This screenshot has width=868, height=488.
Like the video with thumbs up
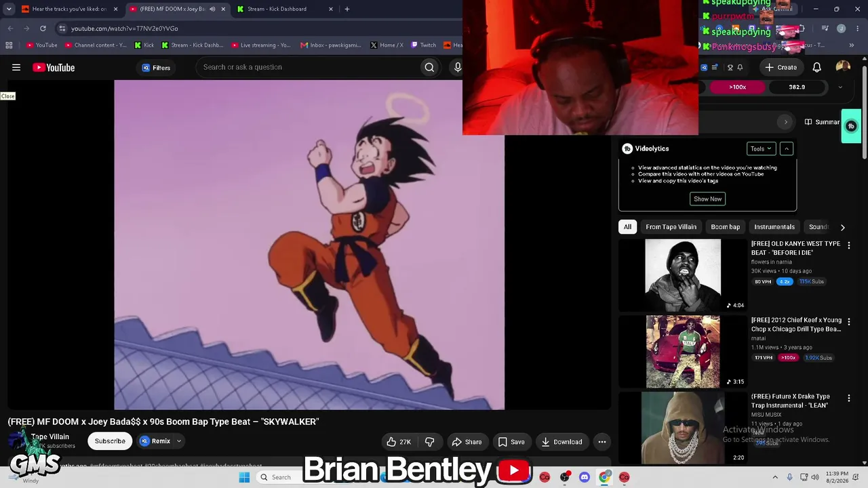[x=399, y=442]
